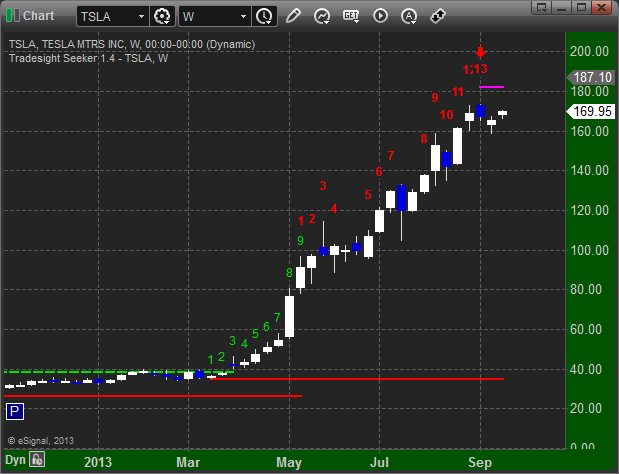Click the Sep label on time axis
Screen dimensions: 619x474
480,462
